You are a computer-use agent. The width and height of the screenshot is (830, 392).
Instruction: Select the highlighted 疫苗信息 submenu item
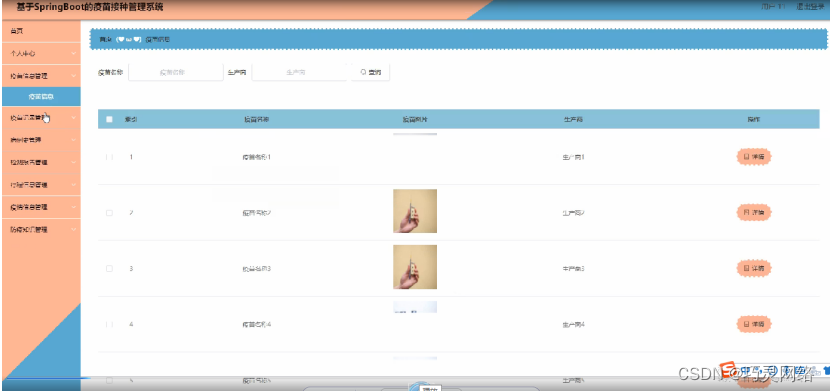coord(41,97)
